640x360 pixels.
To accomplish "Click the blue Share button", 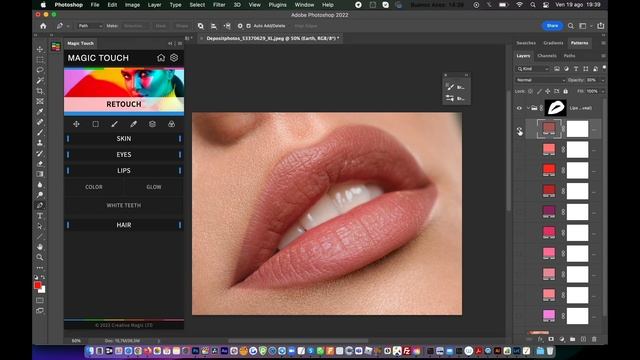I will 552,26.
